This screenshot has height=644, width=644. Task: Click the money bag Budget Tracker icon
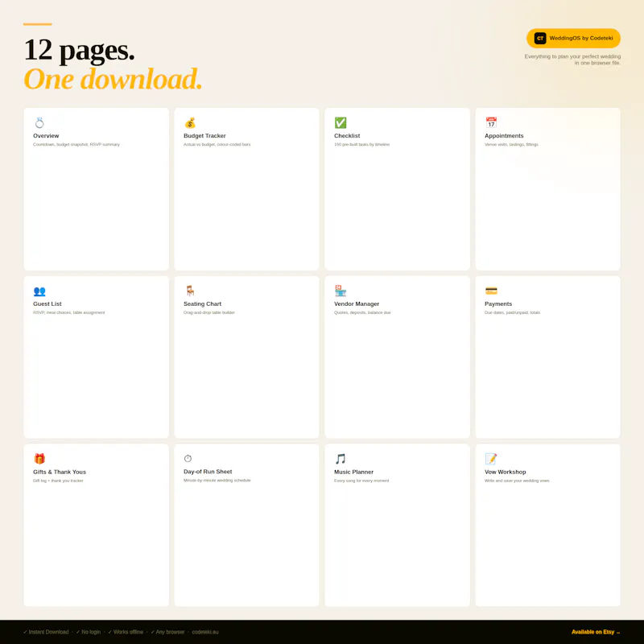click(190, 122)
